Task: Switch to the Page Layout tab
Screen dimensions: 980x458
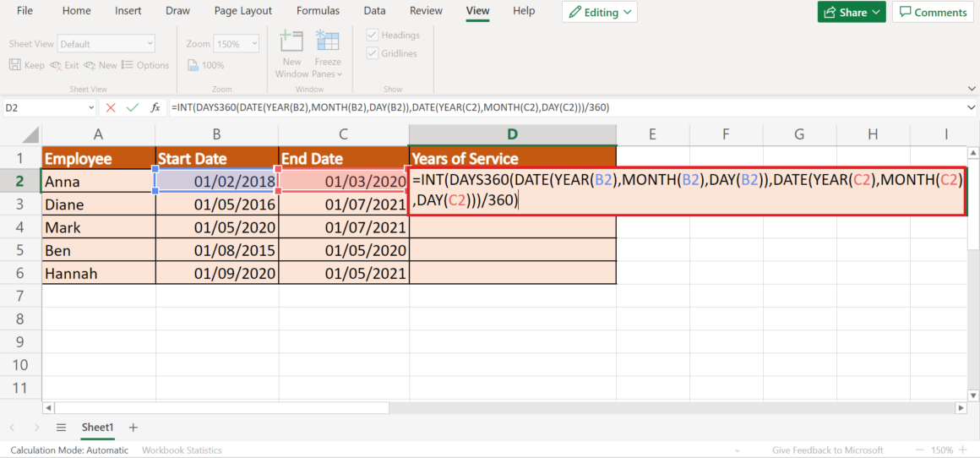Action: tap(243, 11)
